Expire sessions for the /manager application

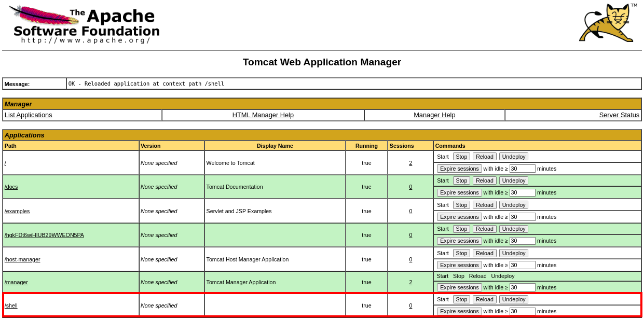[x=459, y=287]
